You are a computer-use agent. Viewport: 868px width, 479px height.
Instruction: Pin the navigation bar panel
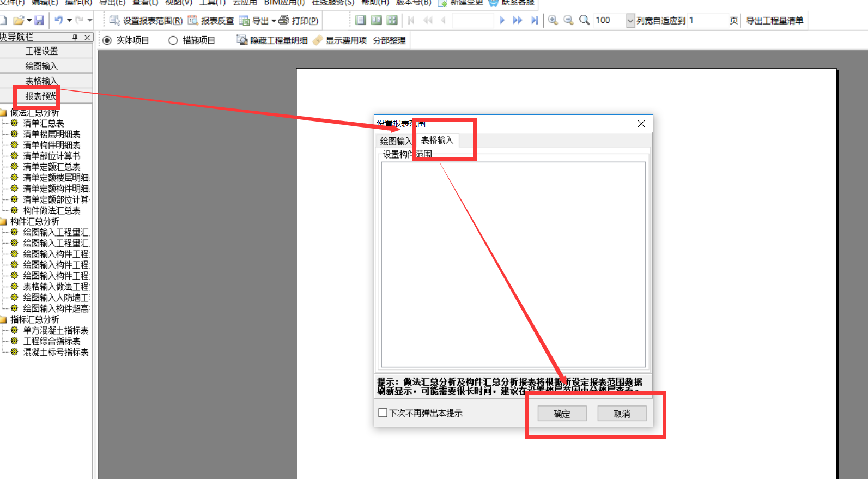pyautogui.click(x=75, y=37)
